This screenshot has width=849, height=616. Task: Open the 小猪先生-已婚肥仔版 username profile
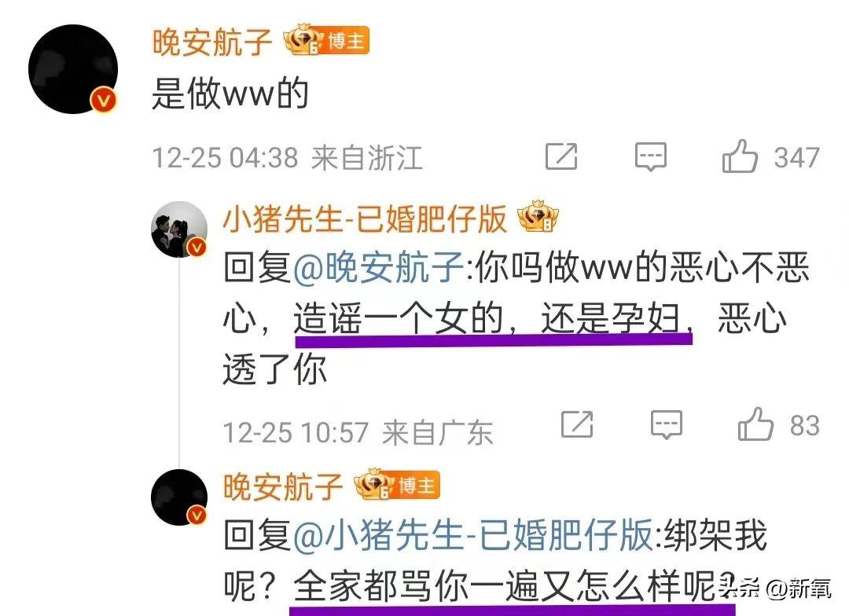point(365,218)
